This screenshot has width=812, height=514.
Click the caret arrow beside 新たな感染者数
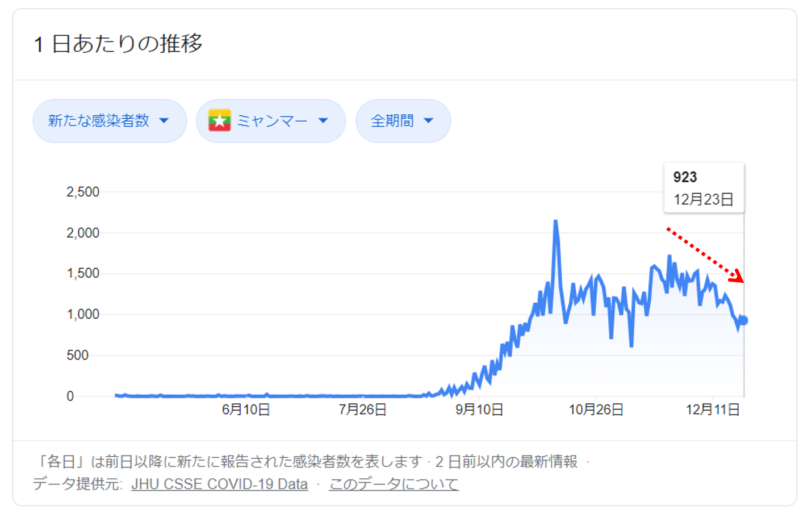(164, 120)
